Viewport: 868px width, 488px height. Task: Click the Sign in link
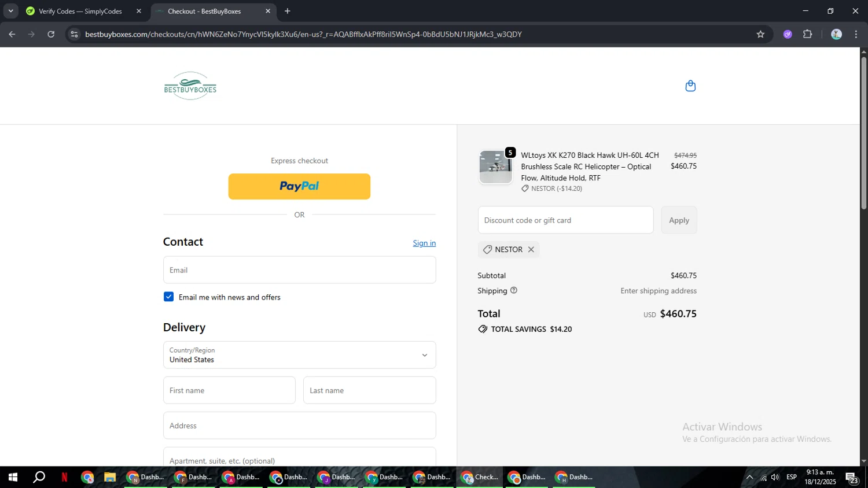pyautogui.click(x=424, y=243)
